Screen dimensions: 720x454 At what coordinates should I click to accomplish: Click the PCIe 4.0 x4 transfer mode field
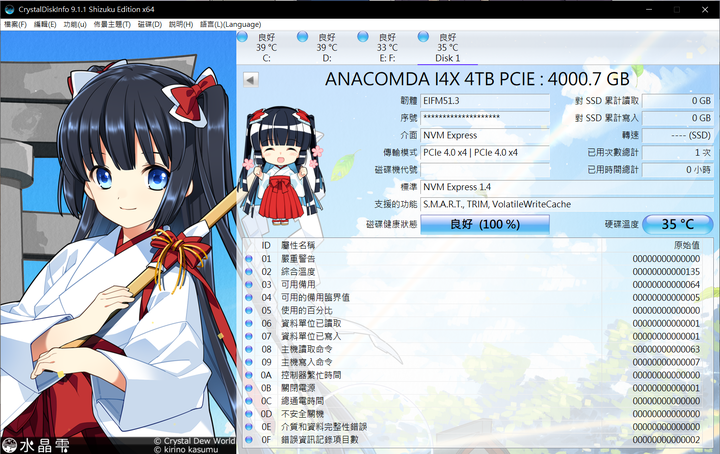click(x=485, y=152)
